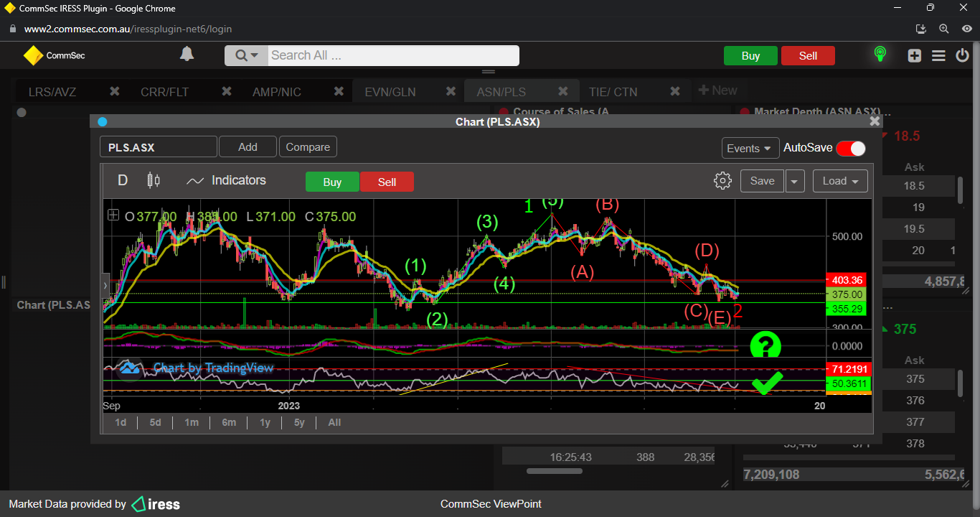Click the chart's green Buy button
This screenshot has height=517, width=980.
[x=332, y=182]
